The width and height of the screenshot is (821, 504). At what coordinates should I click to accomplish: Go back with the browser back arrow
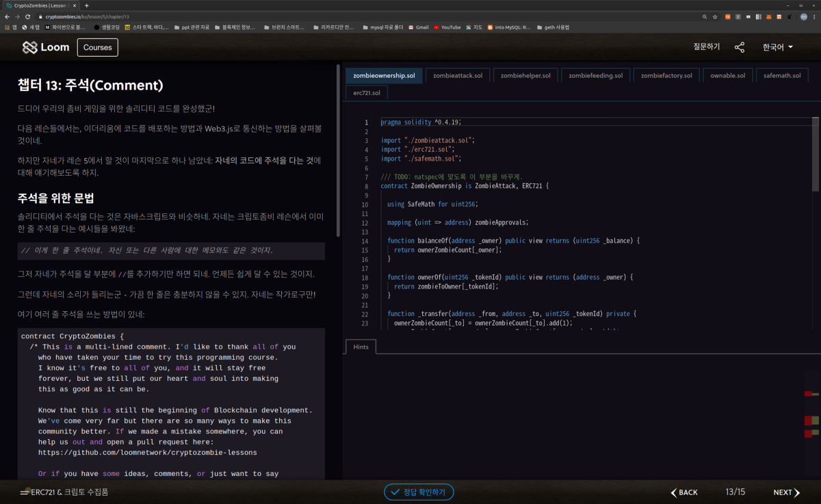click(x=7, y=16)
